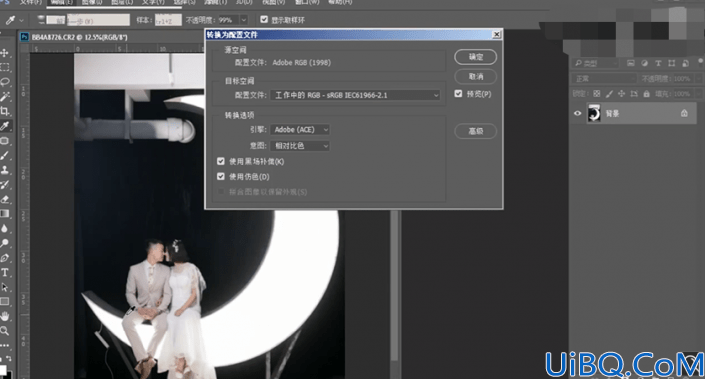The image size is (705, 379).
Task: Open layer 不透明度 100% slider arrow
Action: pyautogui.click(x=698, y=79)
